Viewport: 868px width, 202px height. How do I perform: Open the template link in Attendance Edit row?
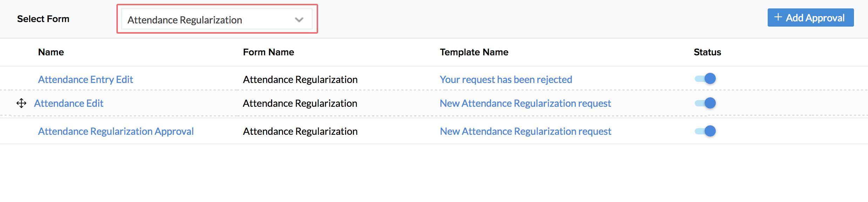[x=525, y=103]
